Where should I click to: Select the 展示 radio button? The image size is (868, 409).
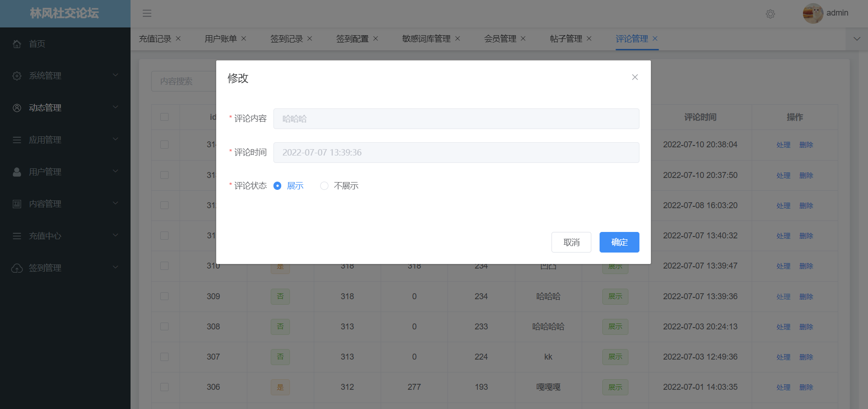click(278, 186)
